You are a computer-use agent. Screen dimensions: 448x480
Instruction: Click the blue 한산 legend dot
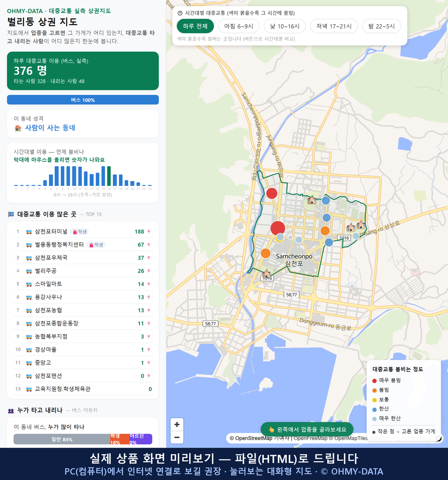coord(374,409)
